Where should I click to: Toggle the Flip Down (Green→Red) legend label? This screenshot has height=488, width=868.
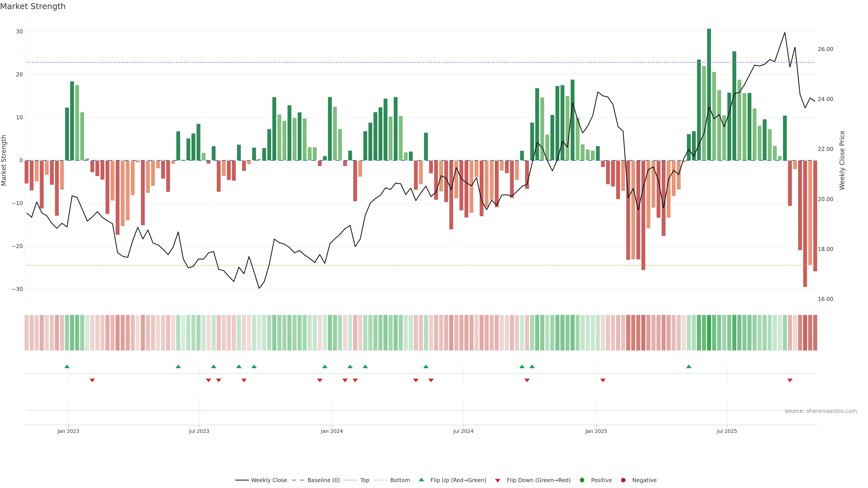[538, 480]
